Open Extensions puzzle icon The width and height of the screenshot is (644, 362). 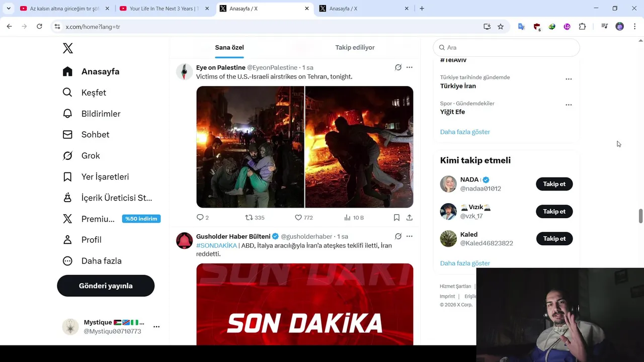pos(582,27)
